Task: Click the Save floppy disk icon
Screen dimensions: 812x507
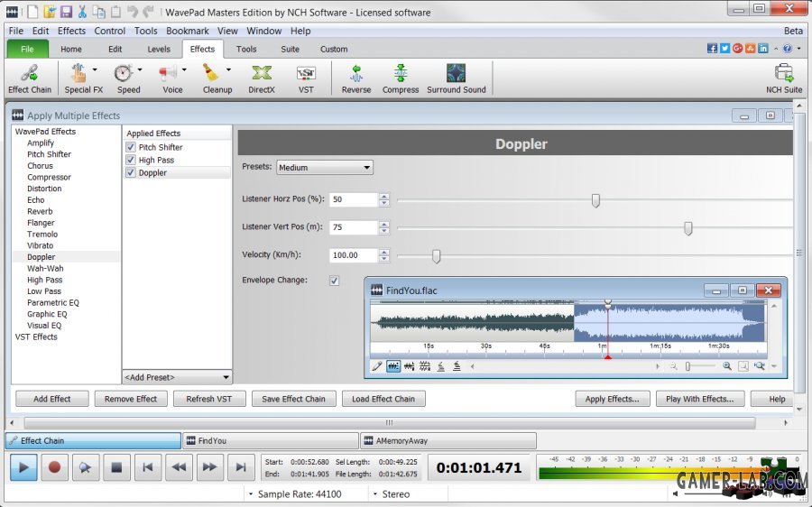Action: (x=66, y=12)
